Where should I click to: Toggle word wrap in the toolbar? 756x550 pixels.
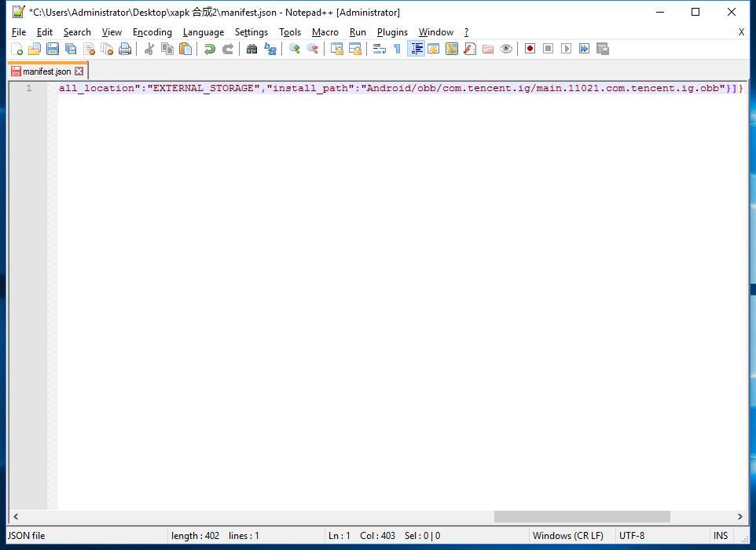[x=380, y=49]
